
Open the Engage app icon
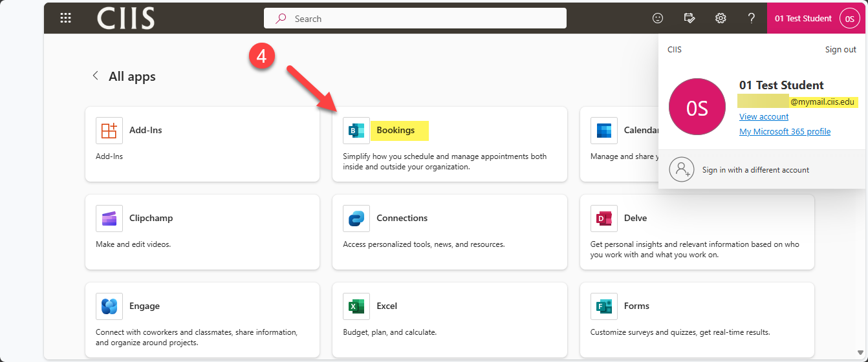pyautogui.click(x=109, y=306)
